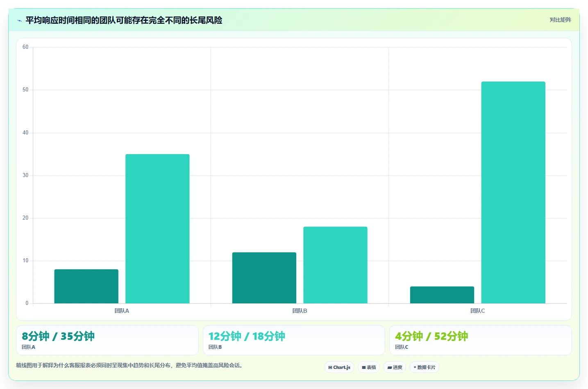Image resolution: width=588 pixels, height=389 pixels.
Task: Click 团队C light teal 52-minute bar
Action: (x=513, y=192)
